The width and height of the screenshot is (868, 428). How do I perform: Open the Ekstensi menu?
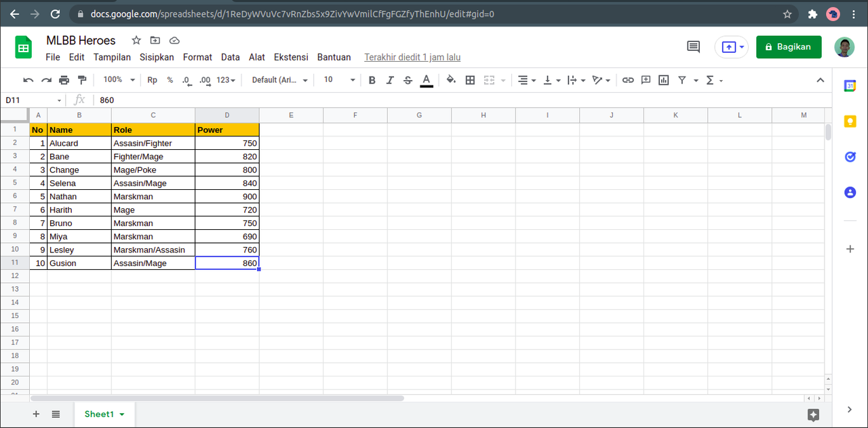[x=291, y=57]
